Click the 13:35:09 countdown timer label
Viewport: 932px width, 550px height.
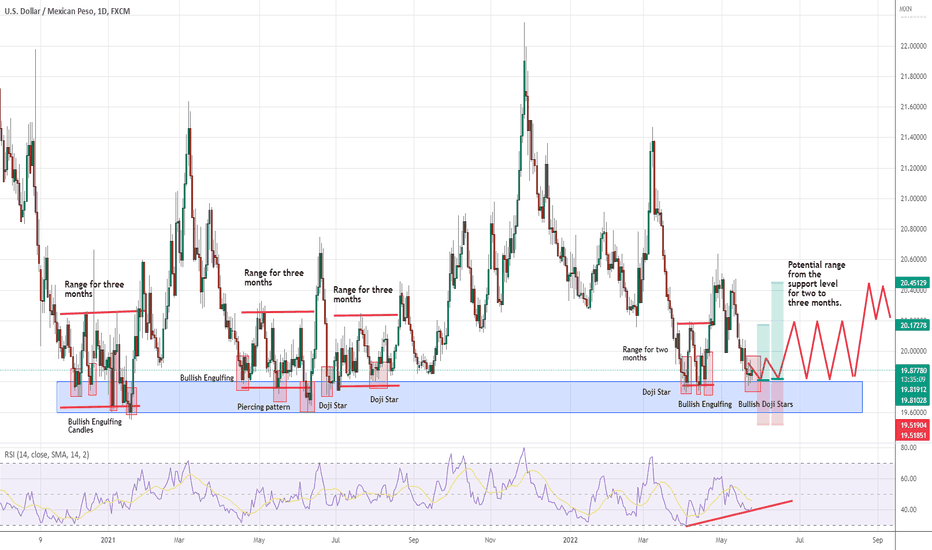point(913,379)
